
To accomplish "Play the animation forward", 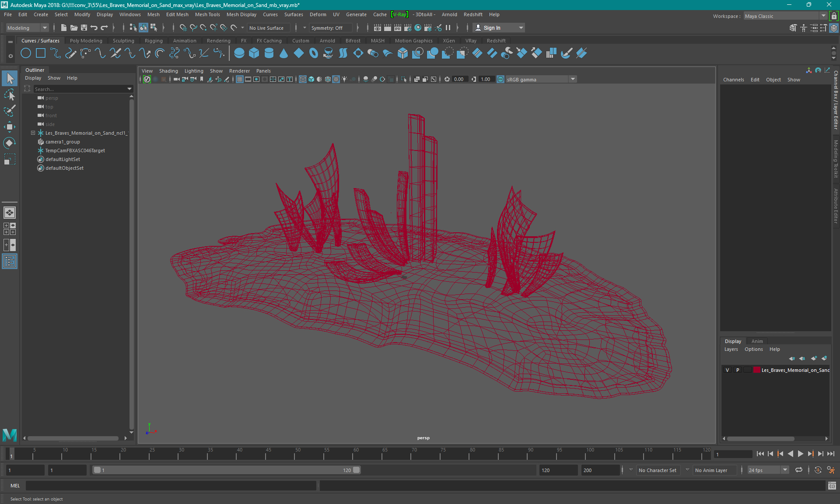I will pyautogui.click(x=800, y=454).
